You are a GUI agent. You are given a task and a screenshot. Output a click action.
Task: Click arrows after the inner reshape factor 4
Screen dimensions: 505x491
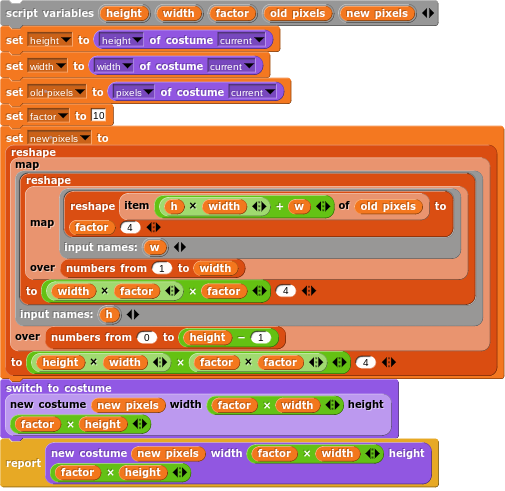coord(153,227)
